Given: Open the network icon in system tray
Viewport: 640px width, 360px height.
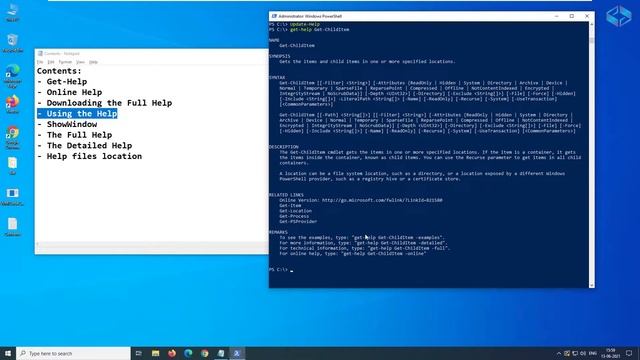Looking at the screenshot, I should 575,353.
